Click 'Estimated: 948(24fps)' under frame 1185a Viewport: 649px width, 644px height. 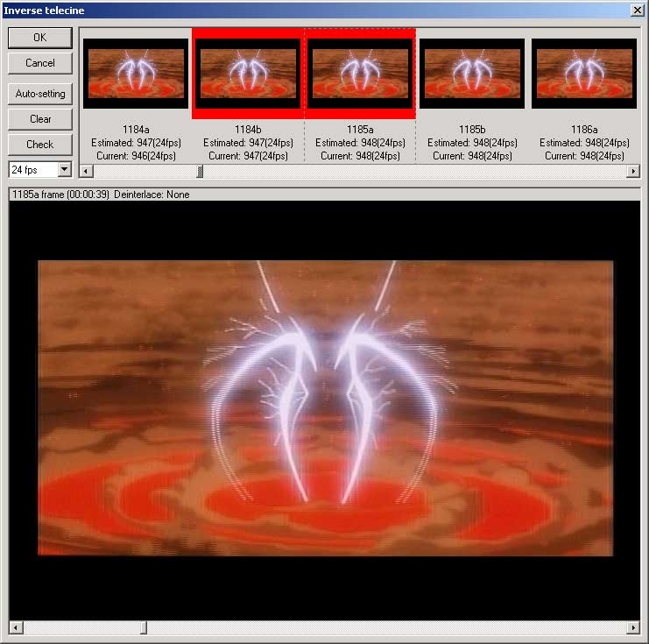(360, 143)
